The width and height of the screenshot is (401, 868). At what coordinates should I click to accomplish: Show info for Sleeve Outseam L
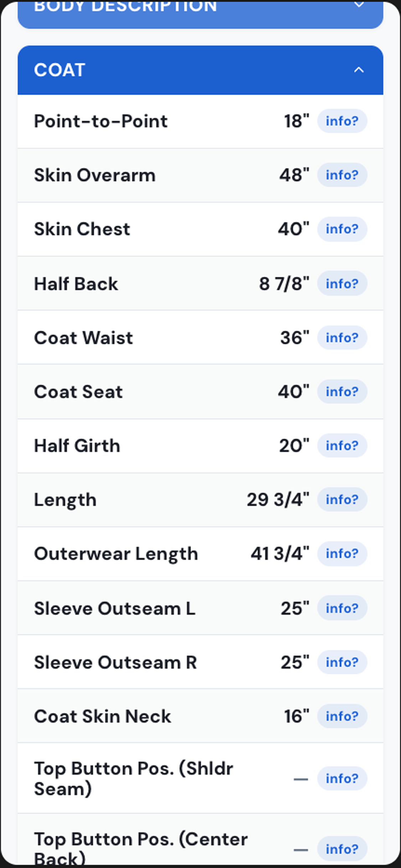click(342, 608)
